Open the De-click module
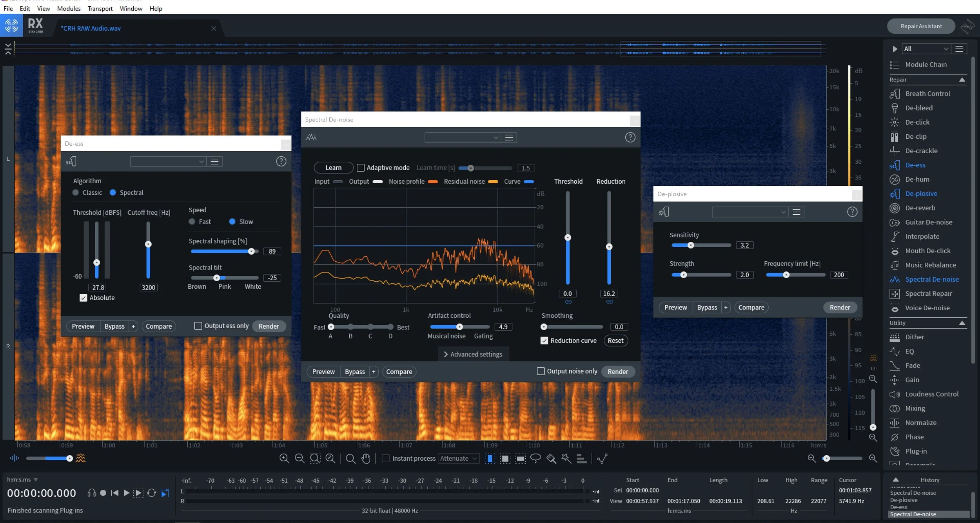 pos(917,122)
